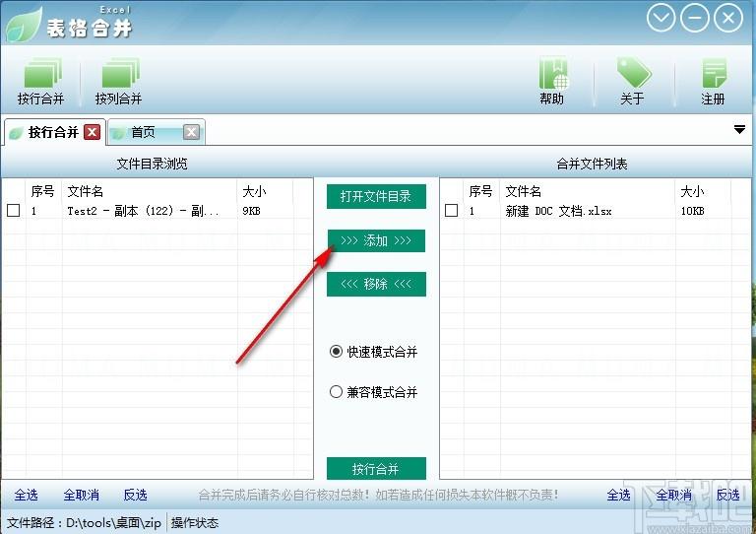Select the 新建 DOC 文档.xlsx file name
Screen dimensions: 756x534
click(x=558, y=211)
